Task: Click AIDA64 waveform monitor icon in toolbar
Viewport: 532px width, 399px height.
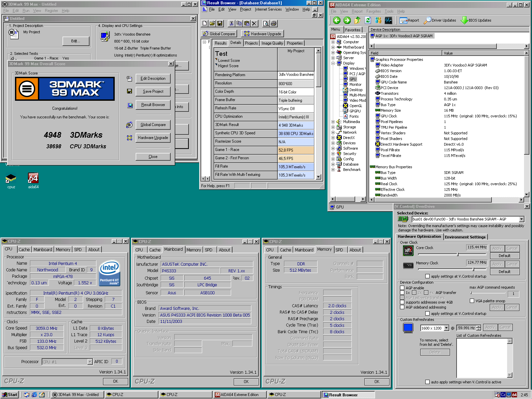Action: [x=388, y=20]
